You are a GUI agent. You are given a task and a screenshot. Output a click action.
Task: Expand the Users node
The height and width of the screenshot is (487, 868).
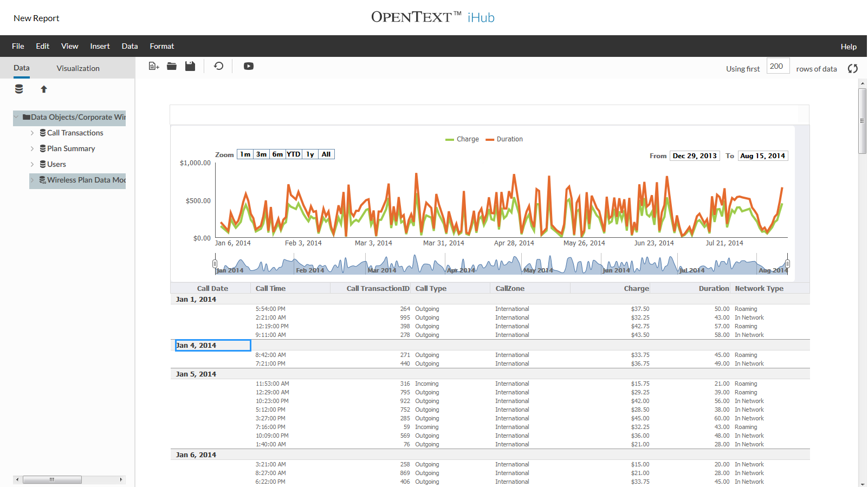click(33, 164)
